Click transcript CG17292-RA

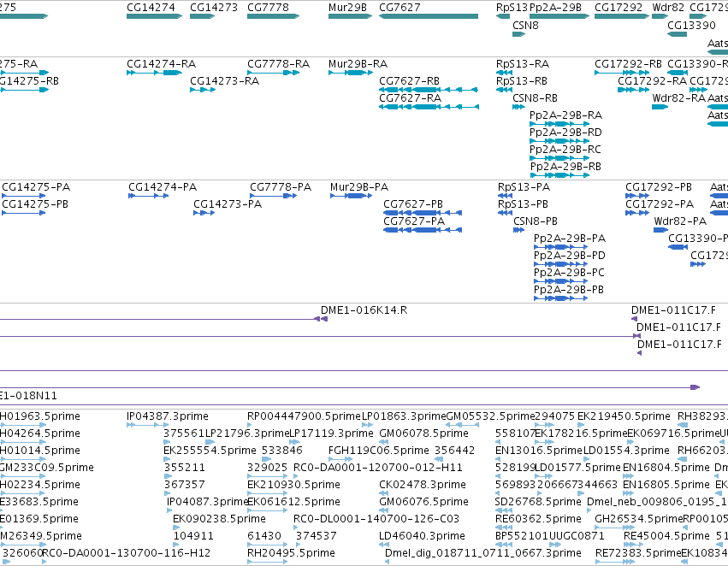click(652, 80)
